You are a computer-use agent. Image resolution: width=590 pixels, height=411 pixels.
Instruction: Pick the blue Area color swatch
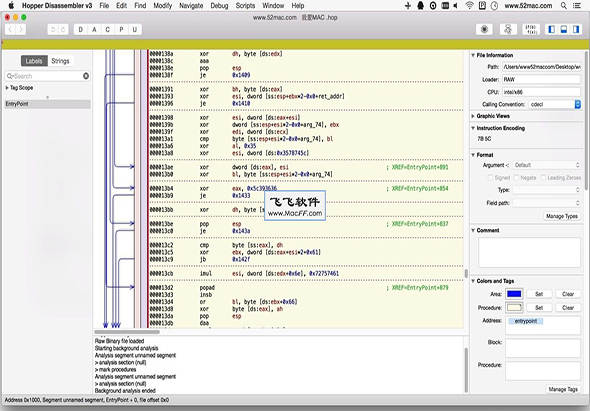(514, 294)
